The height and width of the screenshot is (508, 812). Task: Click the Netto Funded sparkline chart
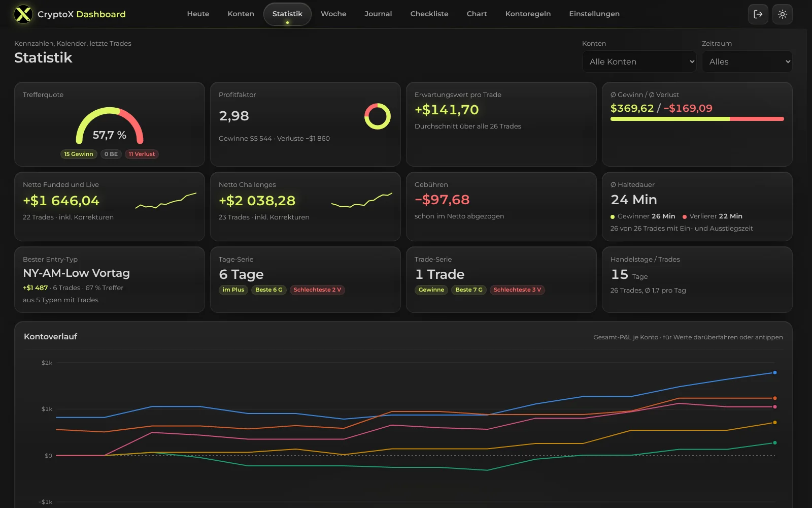tap(166, 201)
